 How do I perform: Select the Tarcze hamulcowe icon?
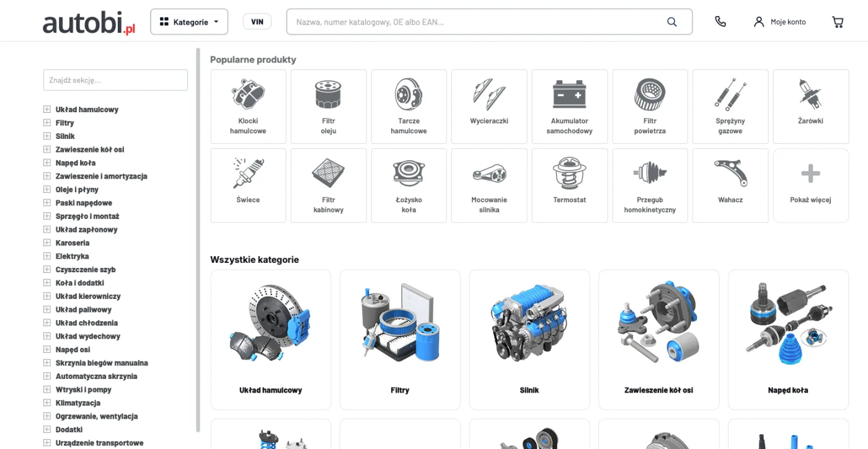point(409,94)
